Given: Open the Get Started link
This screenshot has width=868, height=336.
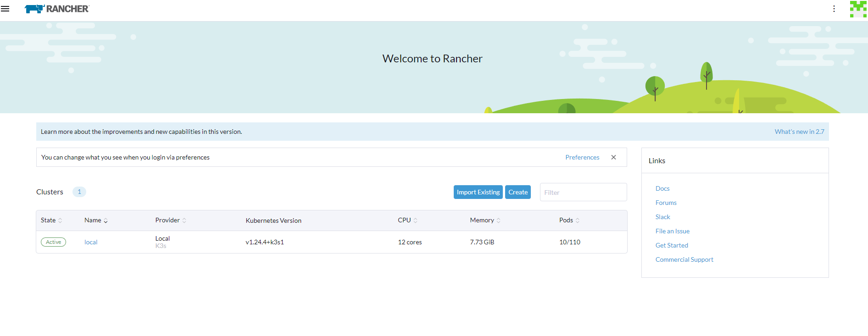Looking at the screenshot, I should click(672, 245).
